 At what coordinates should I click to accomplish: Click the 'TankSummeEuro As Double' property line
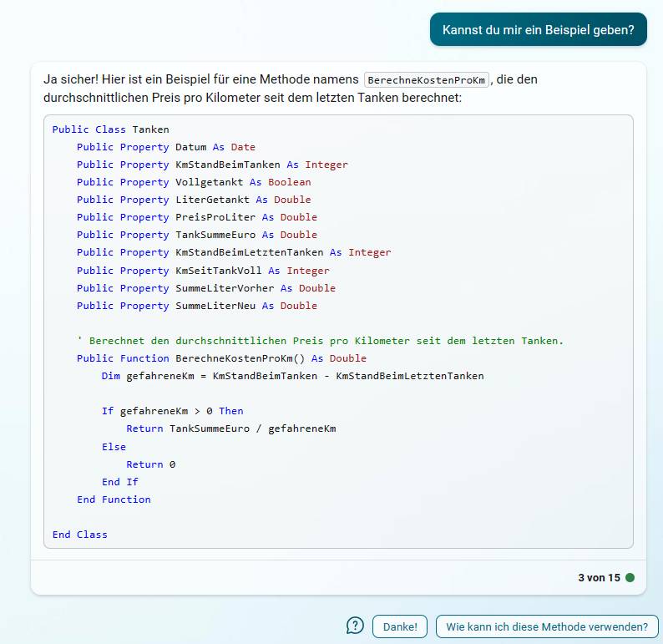[x=197, y=235]
